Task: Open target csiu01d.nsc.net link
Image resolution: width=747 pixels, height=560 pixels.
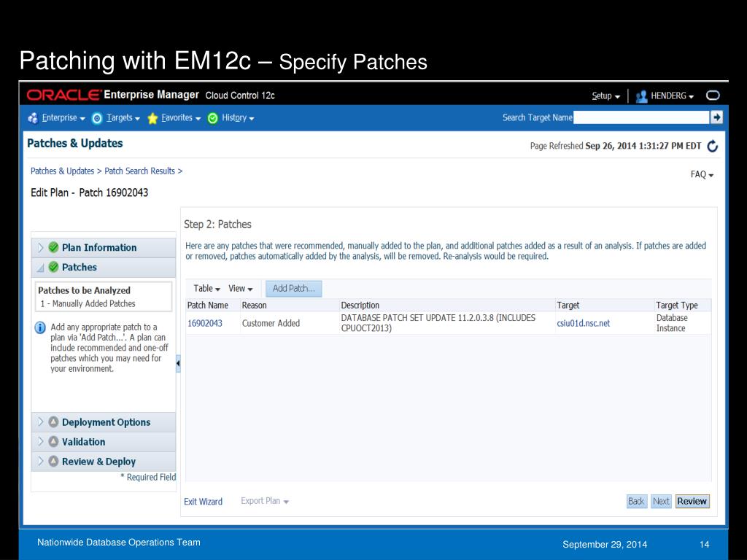Action: [583, 323]
